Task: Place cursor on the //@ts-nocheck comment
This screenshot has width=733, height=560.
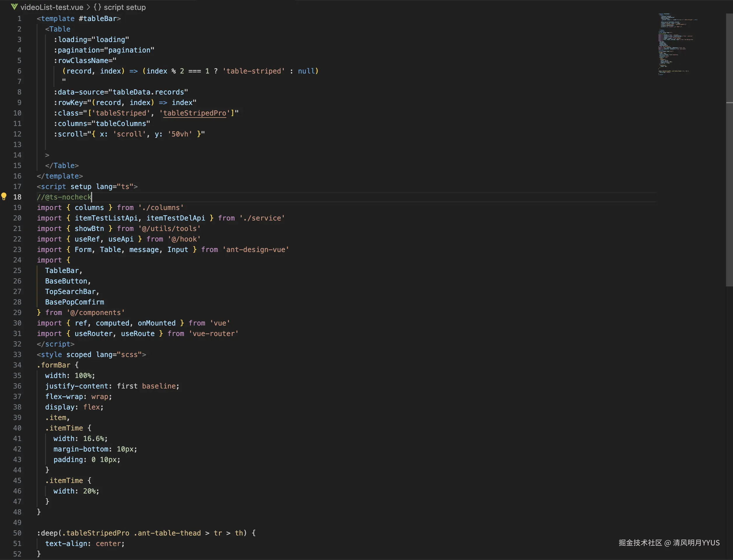Action: 64,197
